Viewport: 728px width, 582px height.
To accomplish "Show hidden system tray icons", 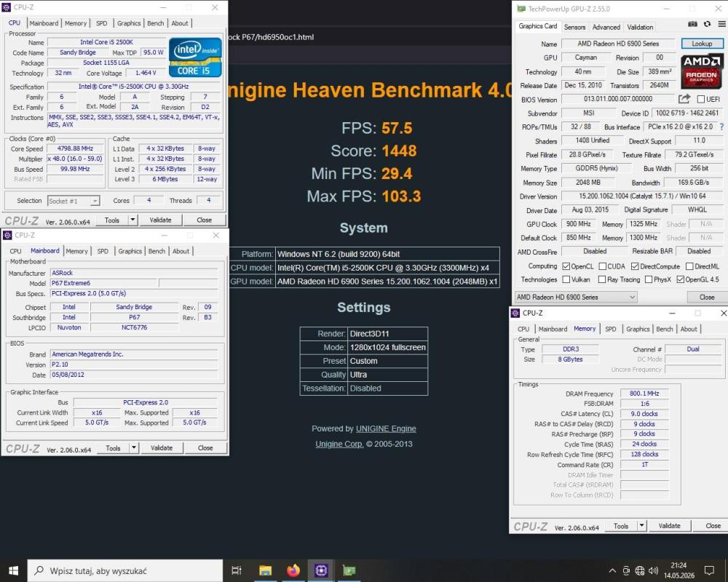I will [x=612, y=571].
